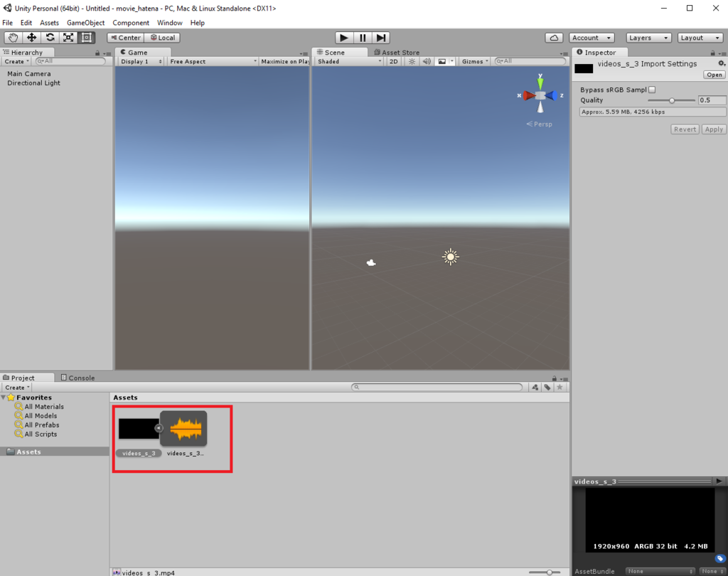Select the Game tab

point(143,53)
